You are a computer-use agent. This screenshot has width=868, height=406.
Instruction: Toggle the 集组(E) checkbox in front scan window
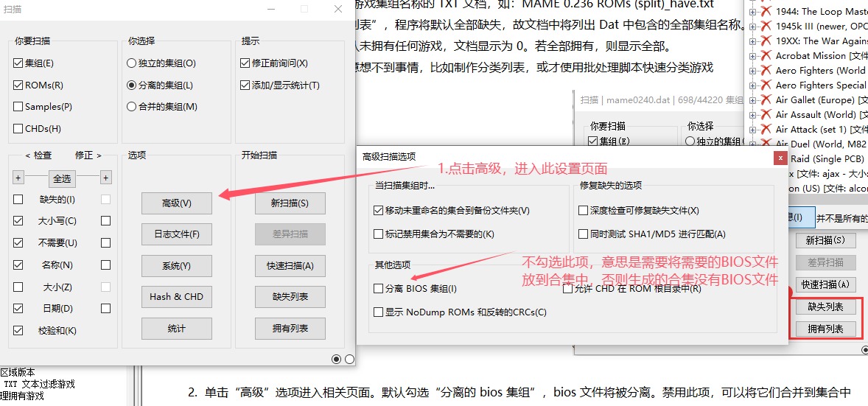coord(18,63)
